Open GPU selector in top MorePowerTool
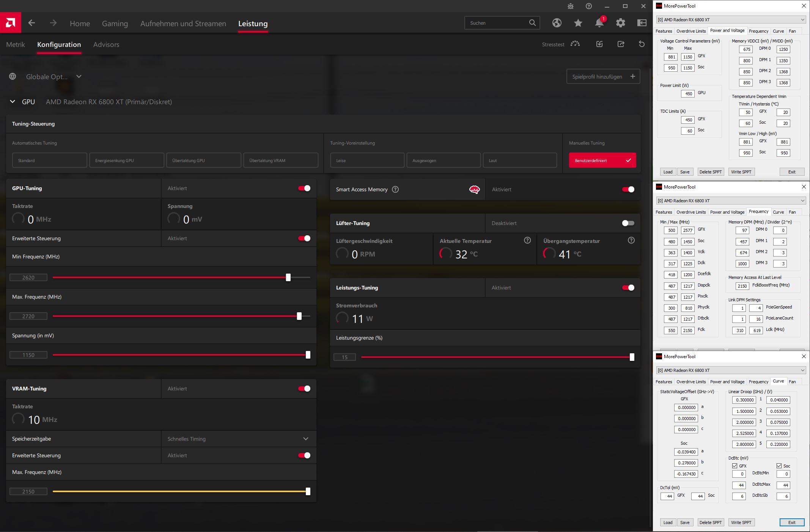The image size is (810, 532). pyautogui.click(x=731, y=20)
